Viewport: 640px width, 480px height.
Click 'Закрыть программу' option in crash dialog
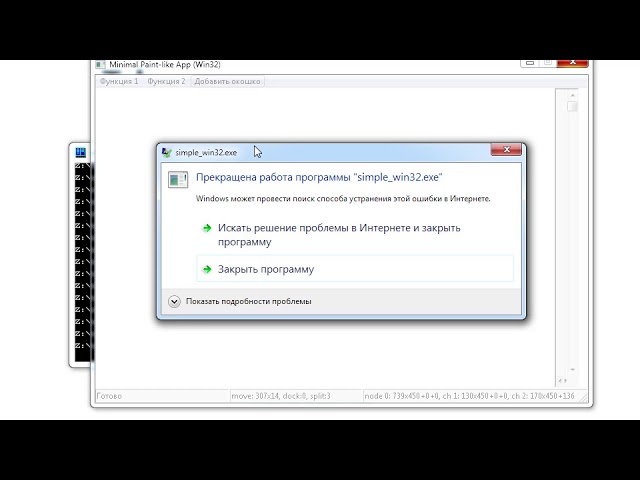(x=355, y=269)
